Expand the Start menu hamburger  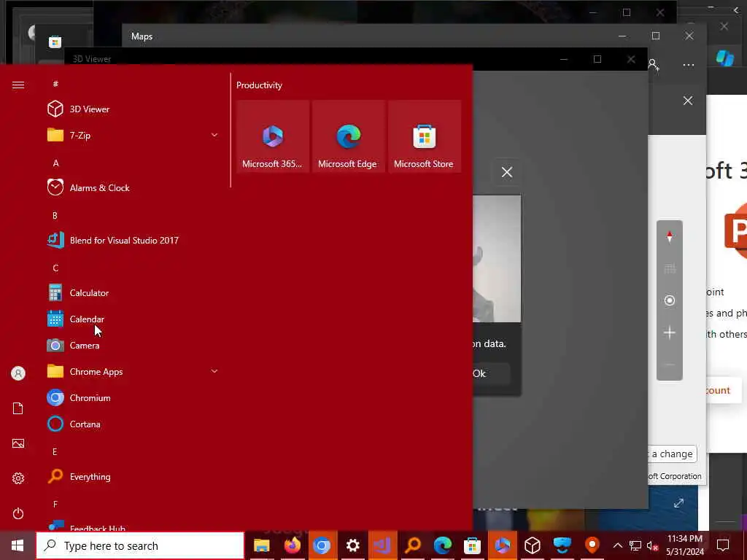[18, 85]
